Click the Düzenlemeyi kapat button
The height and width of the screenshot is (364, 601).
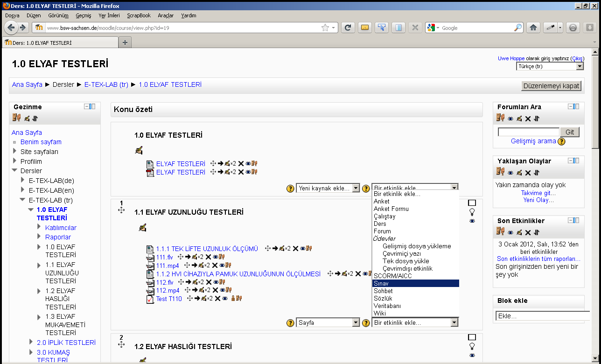click(x=551, y=86)
